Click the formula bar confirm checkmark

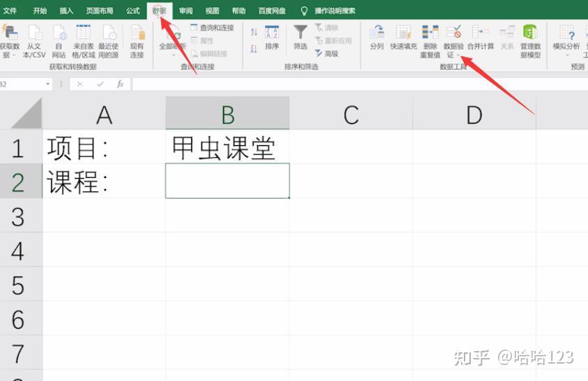100,84
